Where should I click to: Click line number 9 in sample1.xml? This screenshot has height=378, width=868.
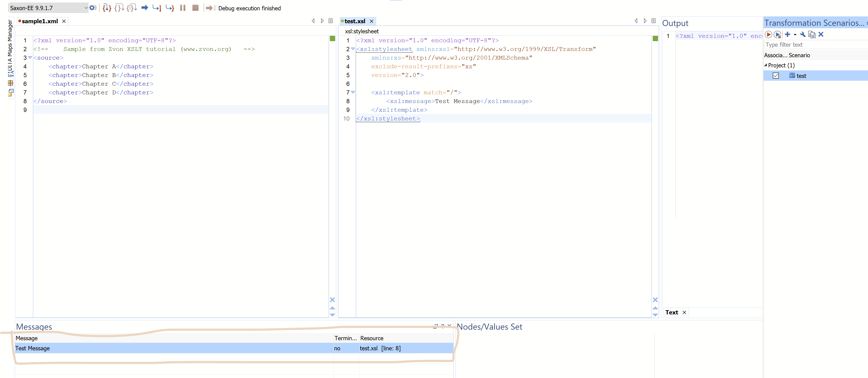pyautogui.click(x=25, y=110)
